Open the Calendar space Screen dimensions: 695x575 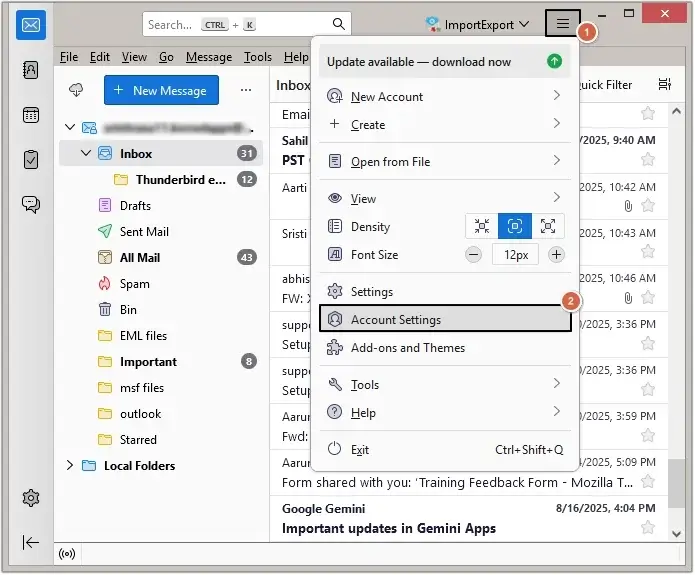click(x=31, y=115)
